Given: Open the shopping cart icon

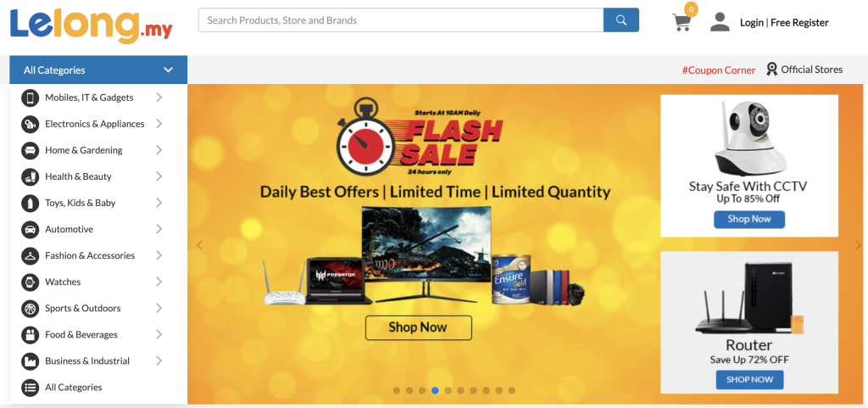Looking at the screenshot, I should [x=682, y=22].
